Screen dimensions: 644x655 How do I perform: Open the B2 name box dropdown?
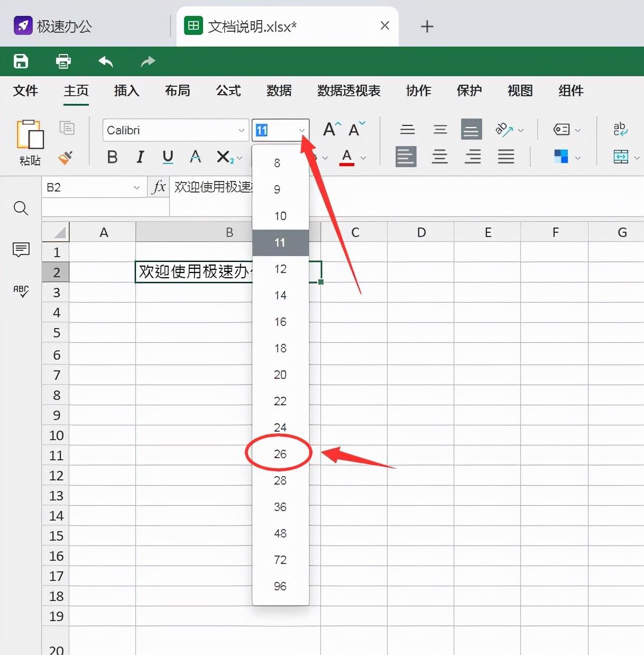coord(136,187)
